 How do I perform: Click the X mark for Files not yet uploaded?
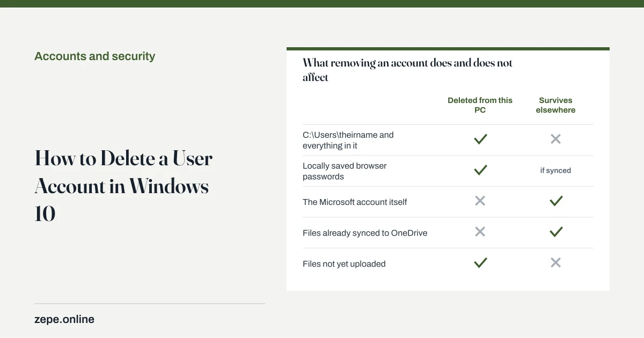pos(556,262)
